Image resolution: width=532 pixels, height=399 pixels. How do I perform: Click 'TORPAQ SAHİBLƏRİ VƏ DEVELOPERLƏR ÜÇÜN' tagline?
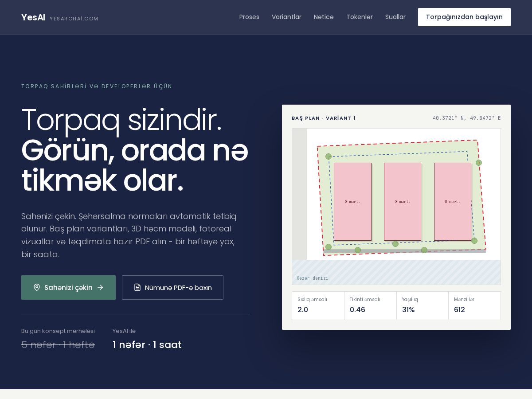(x=97, y=86)
